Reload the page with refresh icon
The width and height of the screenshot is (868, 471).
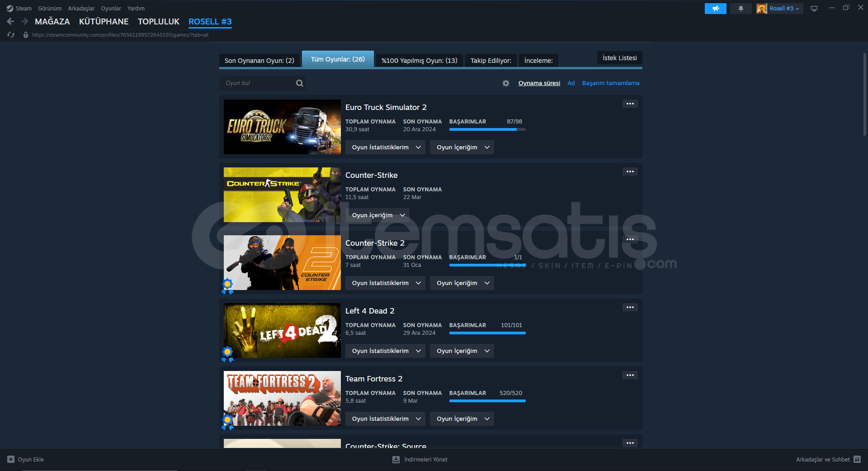tap(11, 35)
